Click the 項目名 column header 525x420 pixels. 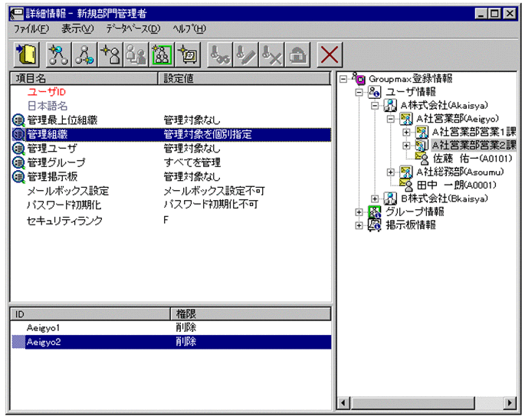[84, 78]
